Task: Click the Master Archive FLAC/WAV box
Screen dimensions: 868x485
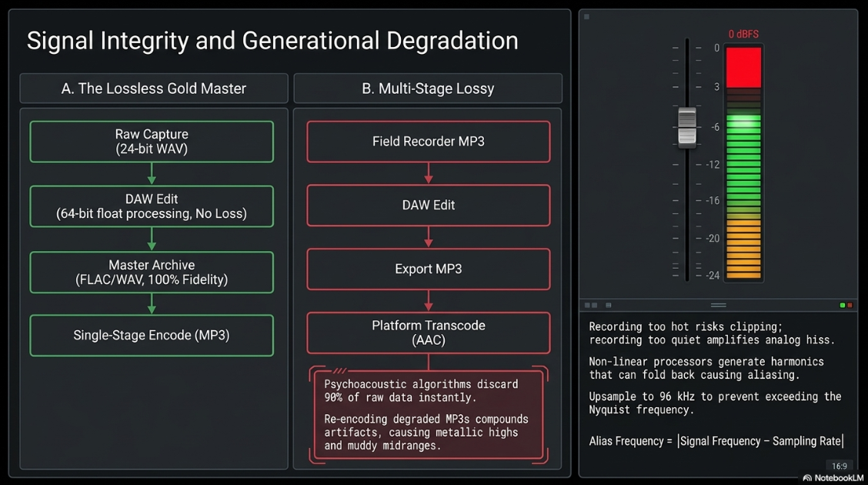Action: 152,273
